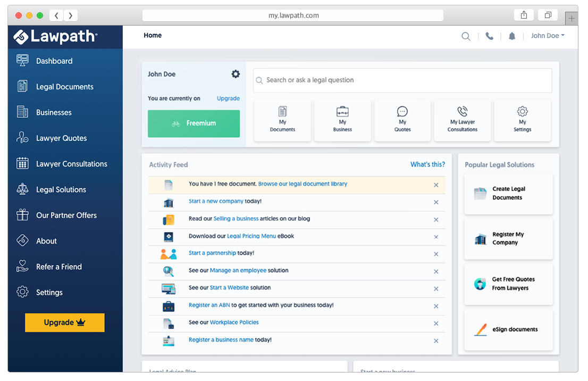Click the browser show tabs icon
The image size is (588, 381).
coord(548,15)
